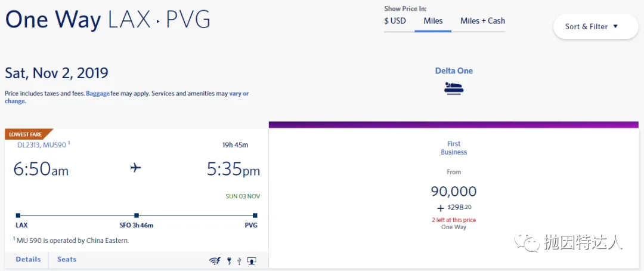Click the Wi-Fi amenity icon
644x271 pixels.
tap(215, 261)
